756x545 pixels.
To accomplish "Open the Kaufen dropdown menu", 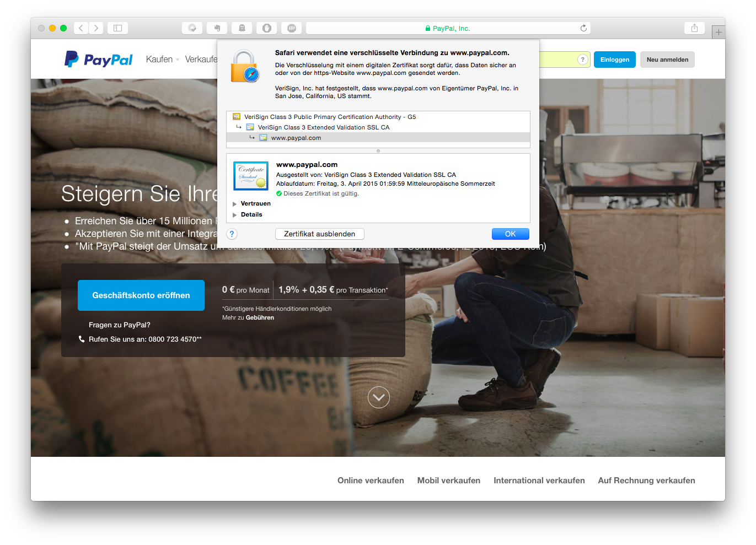I will pyautogui.click(x=163, y=59).
